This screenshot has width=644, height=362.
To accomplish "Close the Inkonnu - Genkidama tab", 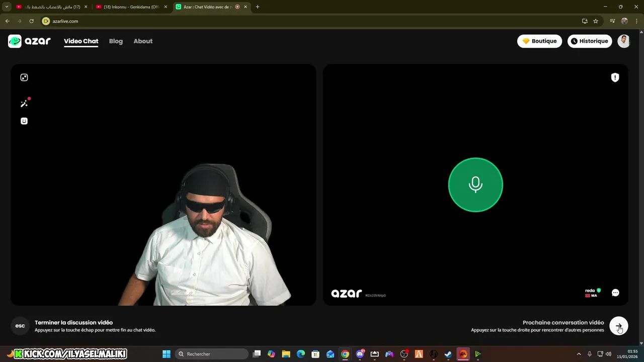I will point(166,7).
